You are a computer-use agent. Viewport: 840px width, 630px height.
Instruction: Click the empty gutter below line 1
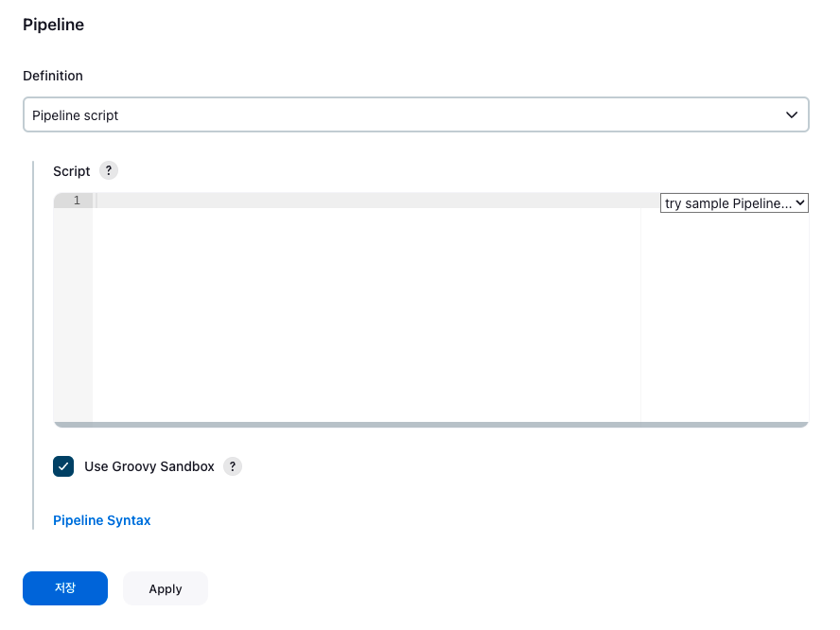coord(73,314)
